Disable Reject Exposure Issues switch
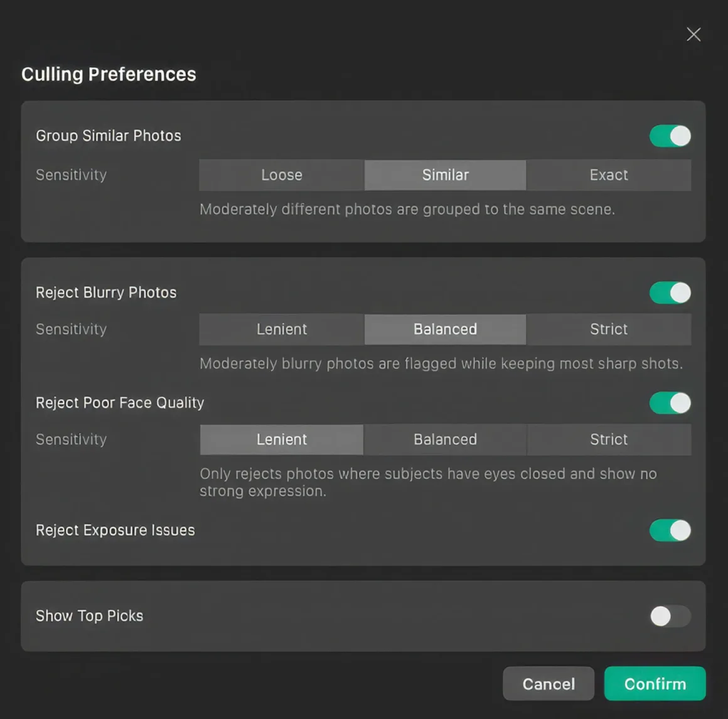Image resolution: width=728 pixels, height=719 pixels. click(x=670, y=531)
